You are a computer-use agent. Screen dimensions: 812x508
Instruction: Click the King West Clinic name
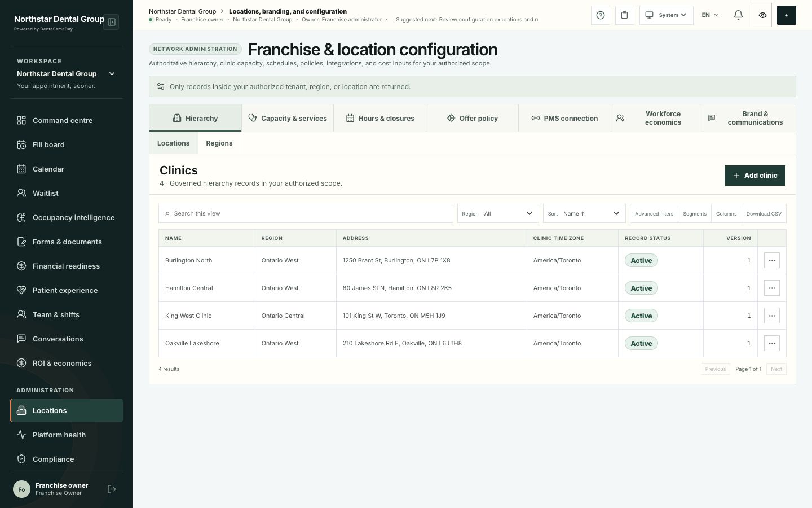(188, 316)
